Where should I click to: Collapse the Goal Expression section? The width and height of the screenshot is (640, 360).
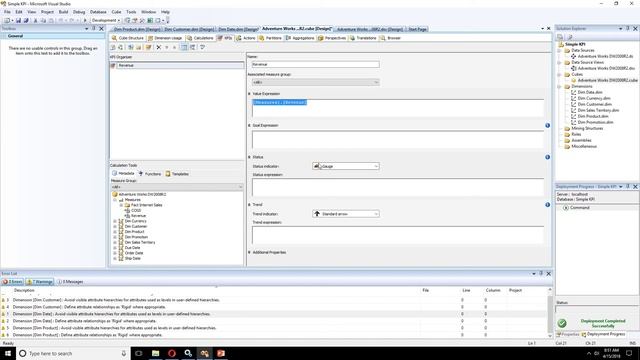click(249, 125)
